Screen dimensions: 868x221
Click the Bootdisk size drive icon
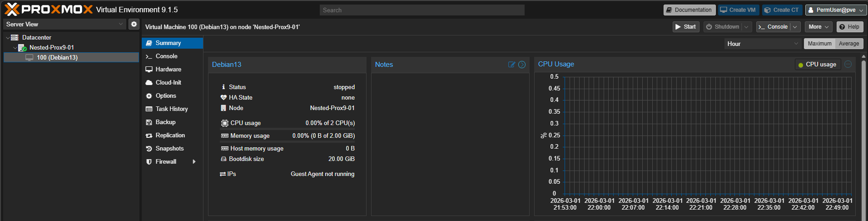[223, 159]
